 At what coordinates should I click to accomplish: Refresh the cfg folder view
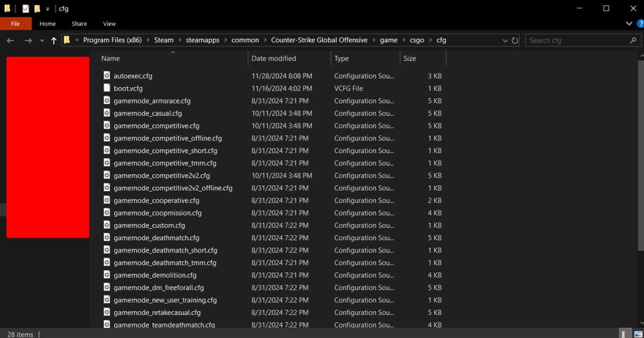(x=515, y=40)
